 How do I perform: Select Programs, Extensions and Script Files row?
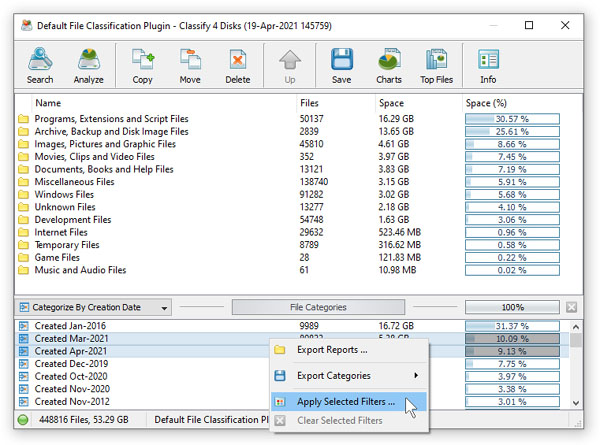tap(298, 119)
